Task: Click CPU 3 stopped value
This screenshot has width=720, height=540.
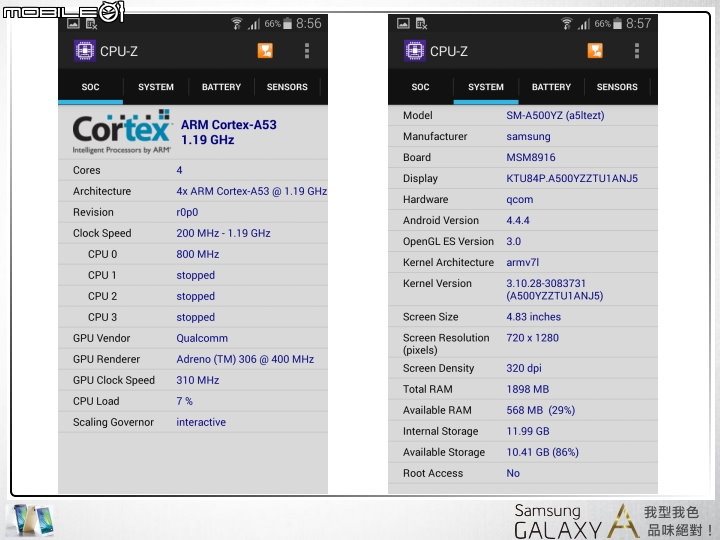Action: click(196, 318)
